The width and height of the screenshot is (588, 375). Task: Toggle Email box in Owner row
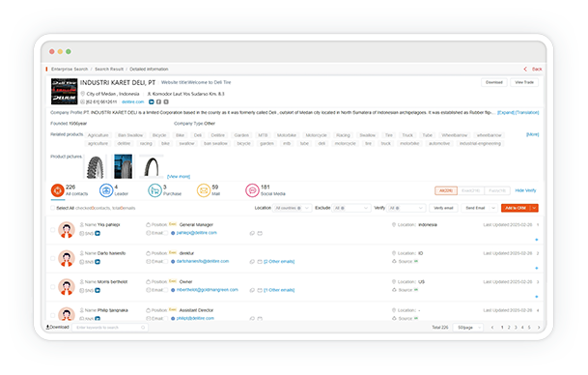click(165, 290)
